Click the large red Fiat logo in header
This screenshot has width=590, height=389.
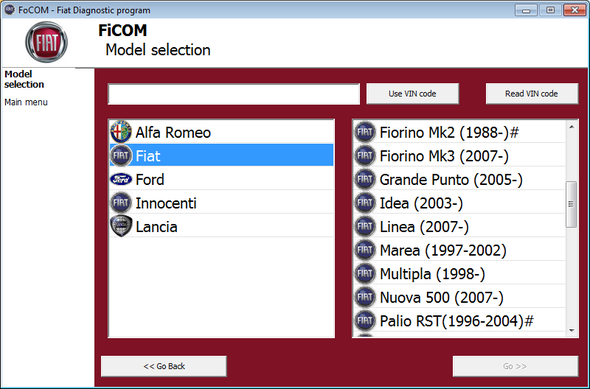[47, 42]
